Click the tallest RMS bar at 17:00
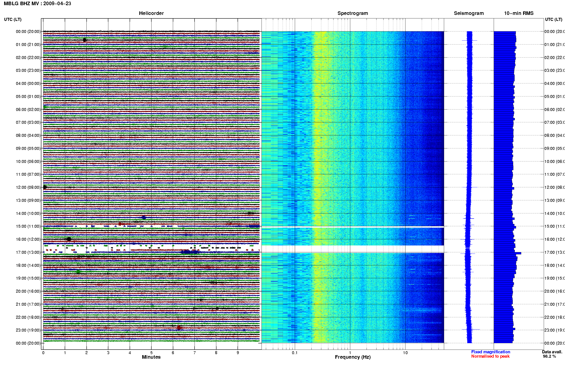This screenshot has width=588, height=368. click(x=507, y=253)
